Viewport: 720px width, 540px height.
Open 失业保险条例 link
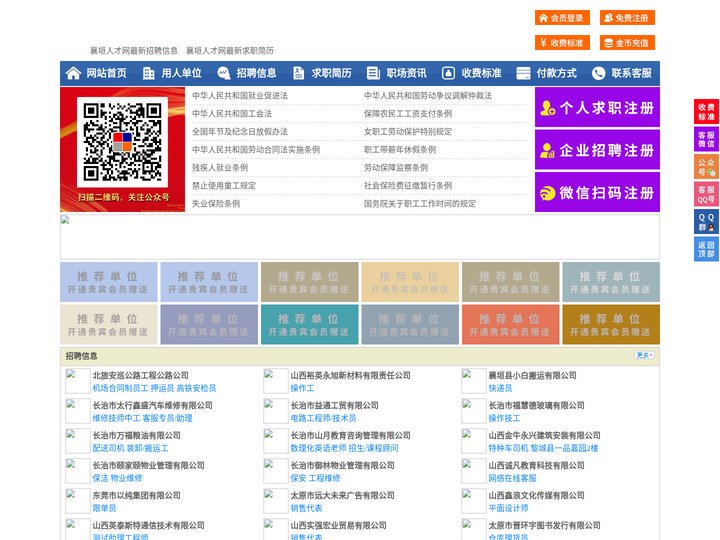tap(216, 203)
